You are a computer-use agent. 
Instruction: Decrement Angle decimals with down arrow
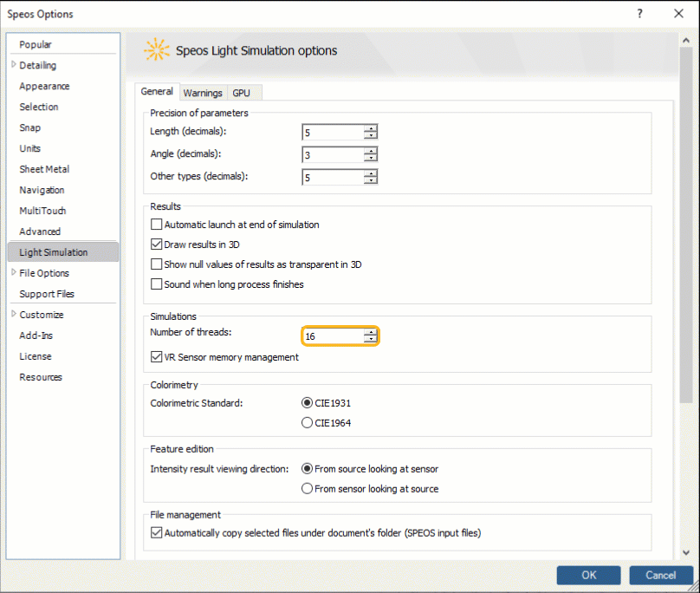pos(370,157)
